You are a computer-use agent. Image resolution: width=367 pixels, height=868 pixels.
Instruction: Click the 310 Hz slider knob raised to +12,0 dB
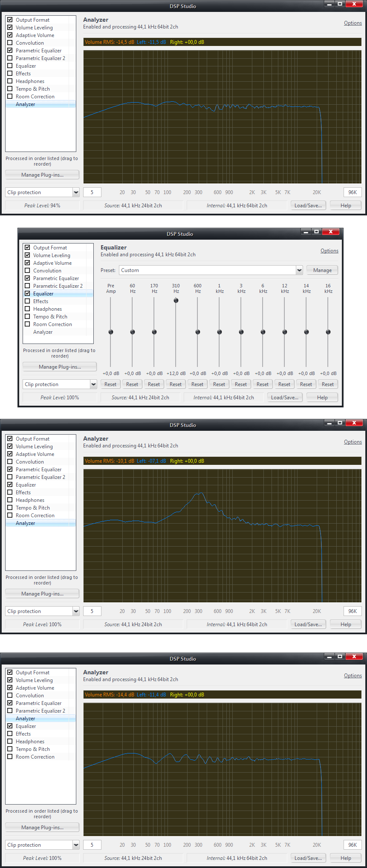coord(176,301)
